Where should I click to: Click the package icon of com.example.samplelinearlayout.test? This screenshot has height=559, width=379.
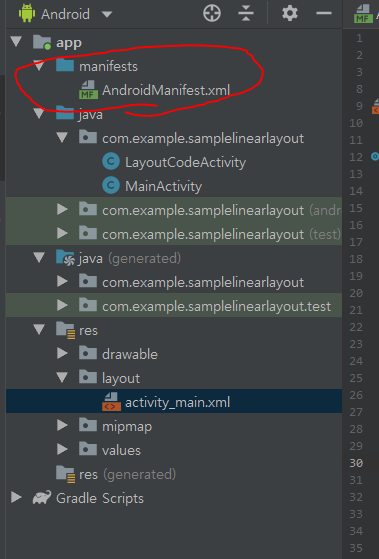(88, 306)
